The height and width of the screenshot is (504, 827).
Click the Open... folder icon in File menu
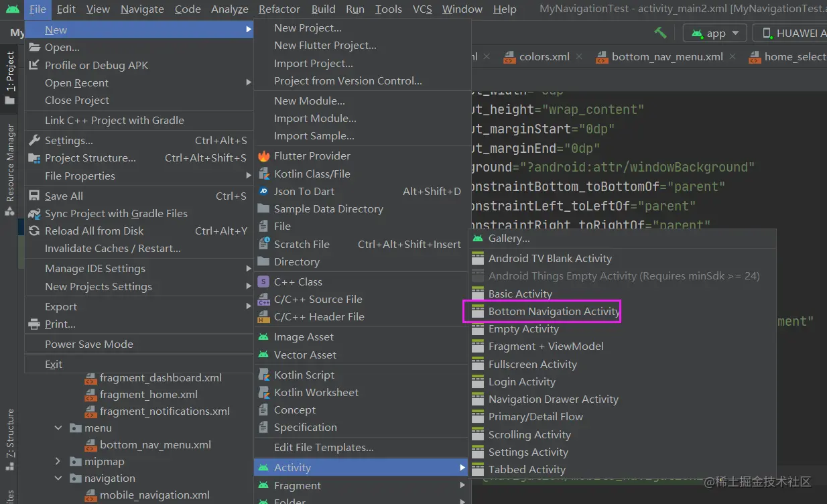34,48
